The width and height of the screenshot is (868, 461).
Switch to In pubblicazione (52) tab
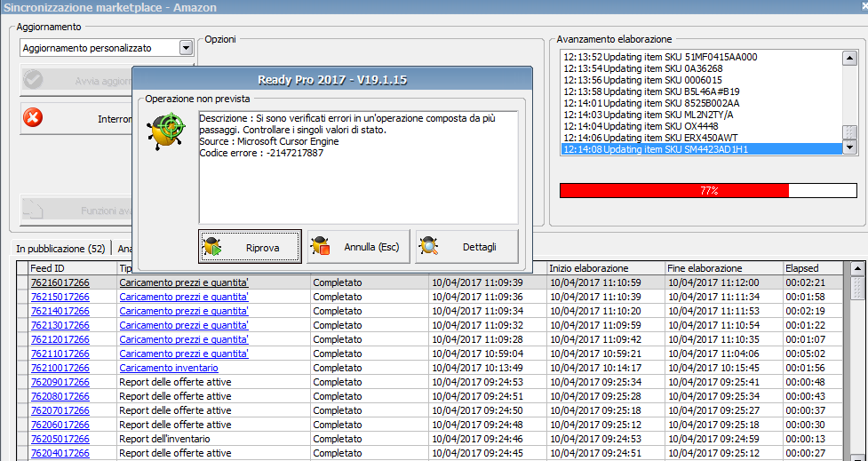[60, 249]
